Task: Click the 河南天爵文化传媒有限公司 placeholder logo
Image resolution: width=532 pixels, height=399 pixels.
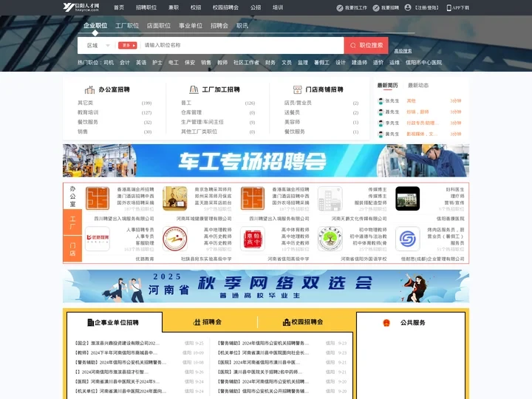Action: click(330, 199)
